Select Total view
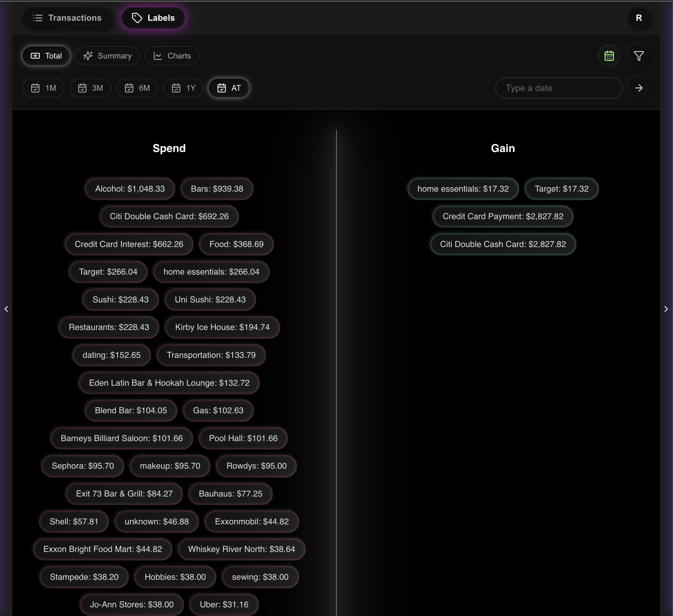 point(46,56)
